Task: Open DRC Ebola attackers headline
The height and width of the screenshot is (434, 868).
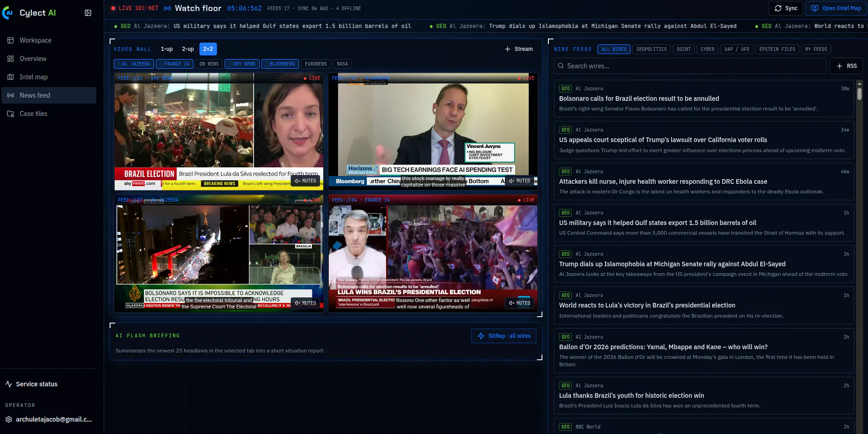Action: click(663, 181)
